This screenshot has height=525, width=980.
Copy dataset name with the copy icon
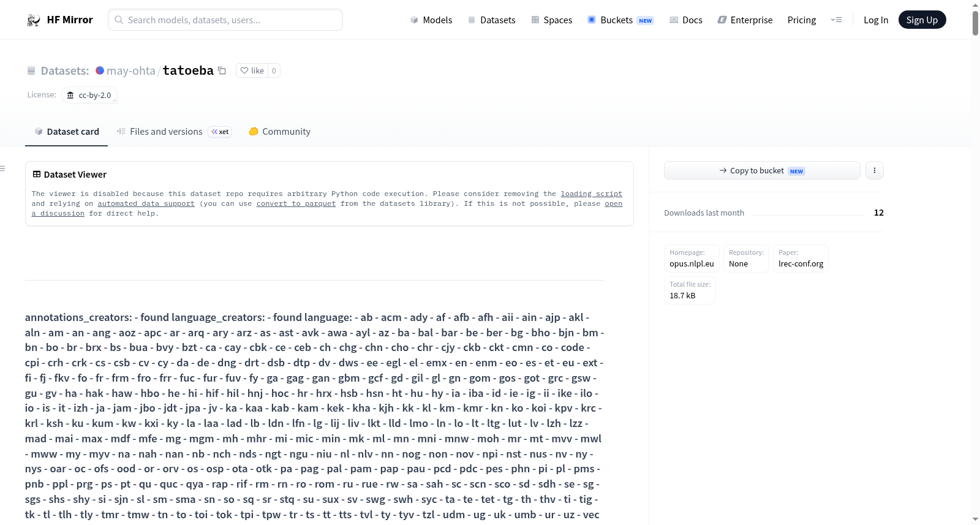pos(222,71)
